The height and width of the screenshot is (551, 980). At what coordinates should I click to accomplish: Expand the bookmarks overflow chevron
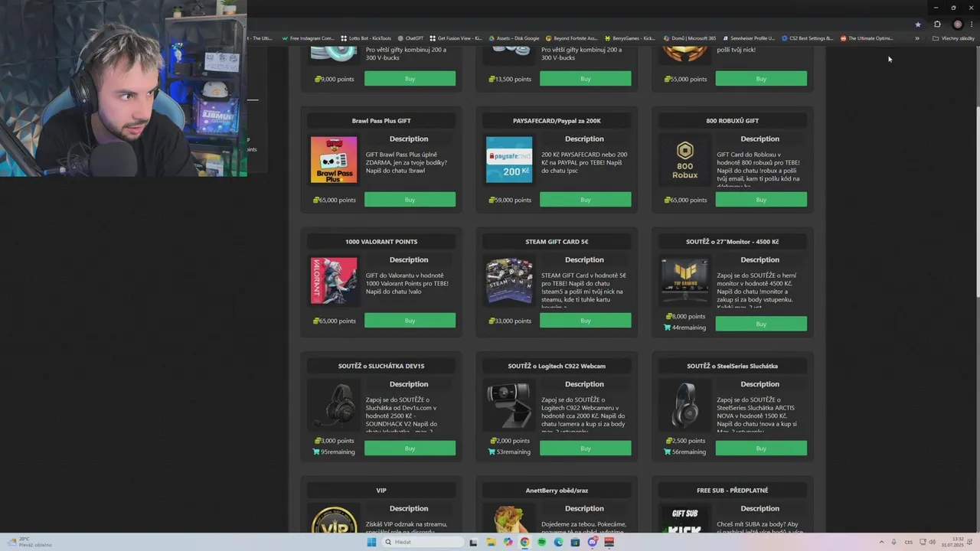917,38
